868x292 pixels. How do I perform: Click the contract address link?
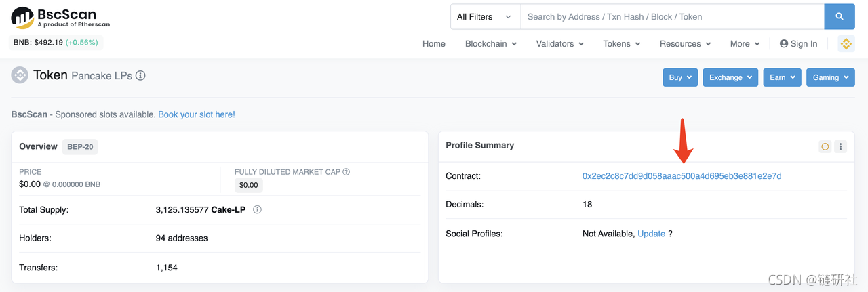coord(682,176)
